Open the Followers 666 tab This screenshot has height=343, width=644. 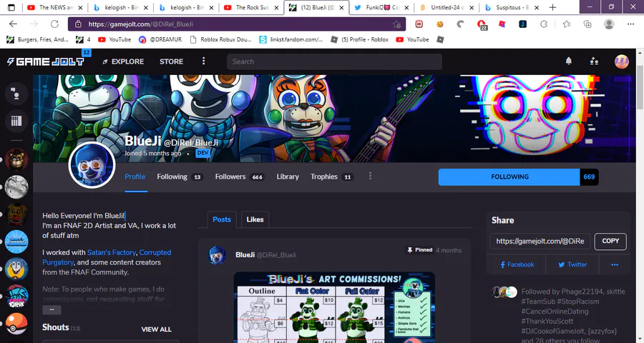240,177
